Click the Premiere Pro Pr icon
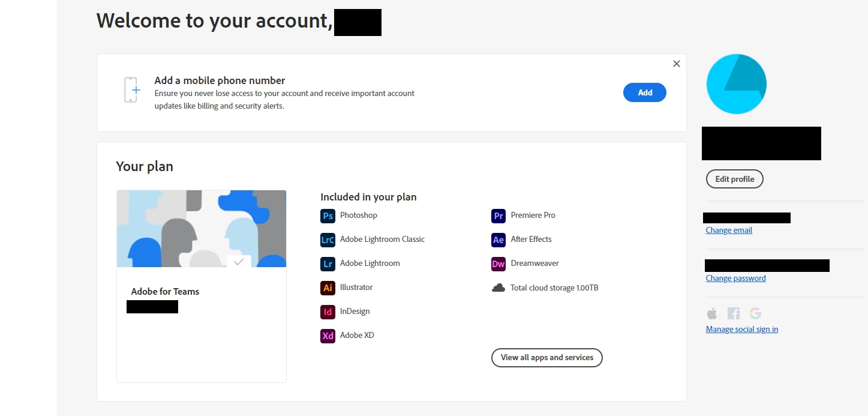Screen dimensions: 868x416 pos(498,216)
